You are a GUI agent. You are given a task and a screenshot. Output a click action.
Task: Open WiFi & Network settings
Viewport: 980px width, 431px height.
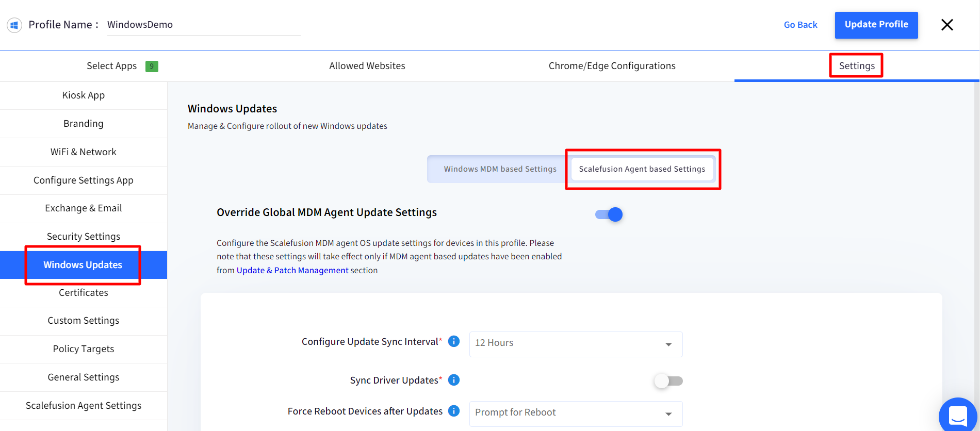84,152
